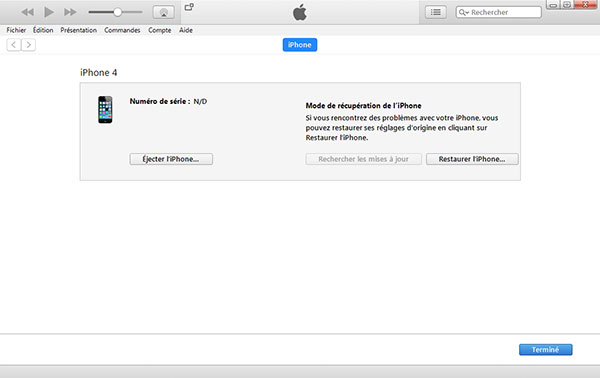Image resolution: width=600 pixels, height=378 pixels.
Task: Click Mode de récupération de l'iPhone heading
Action: pos(364,106)
